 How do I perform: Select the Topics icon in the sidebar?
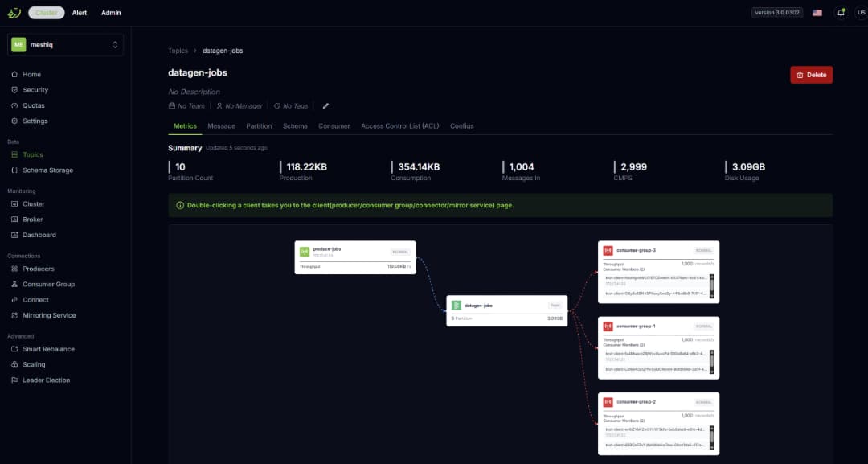pyautogui.click(x=14, y=154)
